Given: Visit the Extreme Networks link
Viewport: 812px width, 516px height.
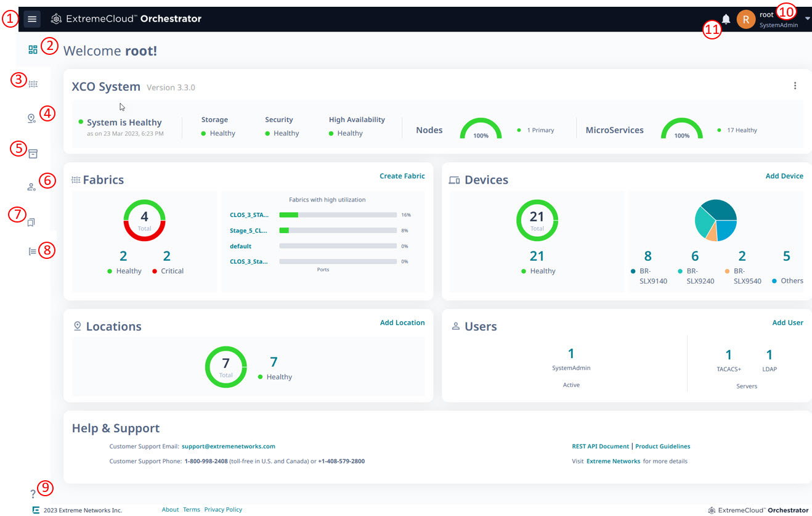Looking at the screenshot, I should (x=613, y=461).
